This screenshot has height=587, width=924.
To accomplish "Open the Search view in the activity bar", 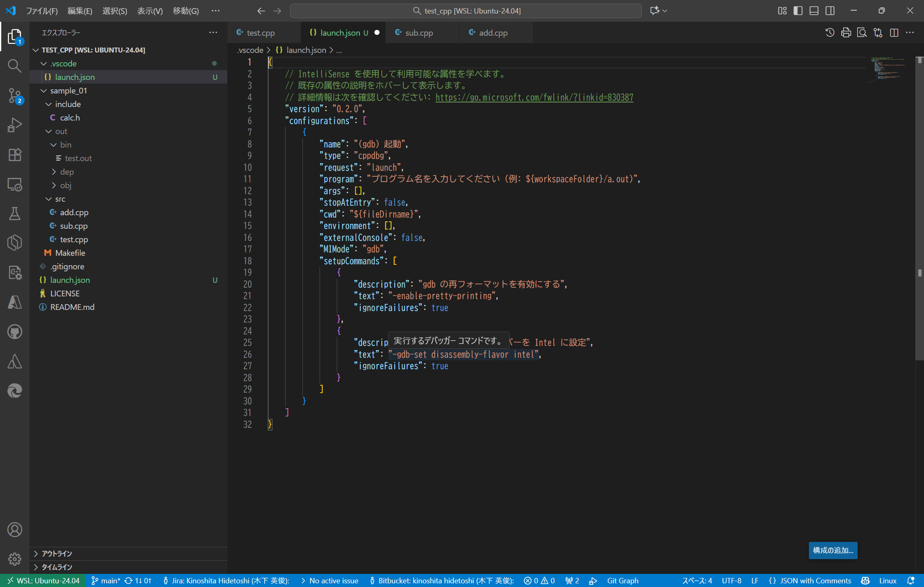I will coord(15,66).
